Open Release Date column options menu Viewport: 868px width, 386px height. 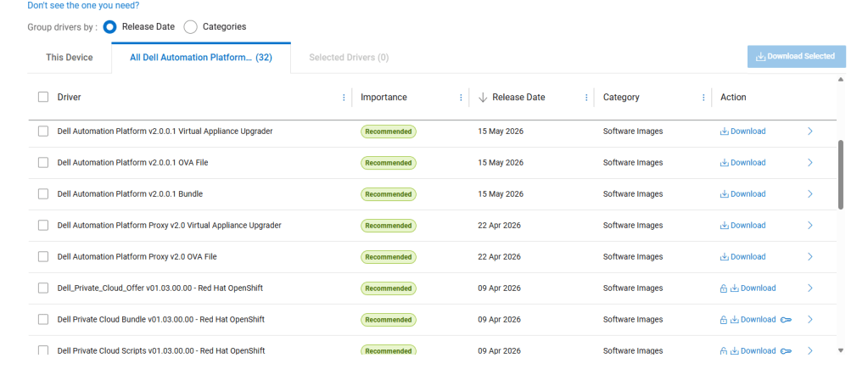[x=587, y=98]
